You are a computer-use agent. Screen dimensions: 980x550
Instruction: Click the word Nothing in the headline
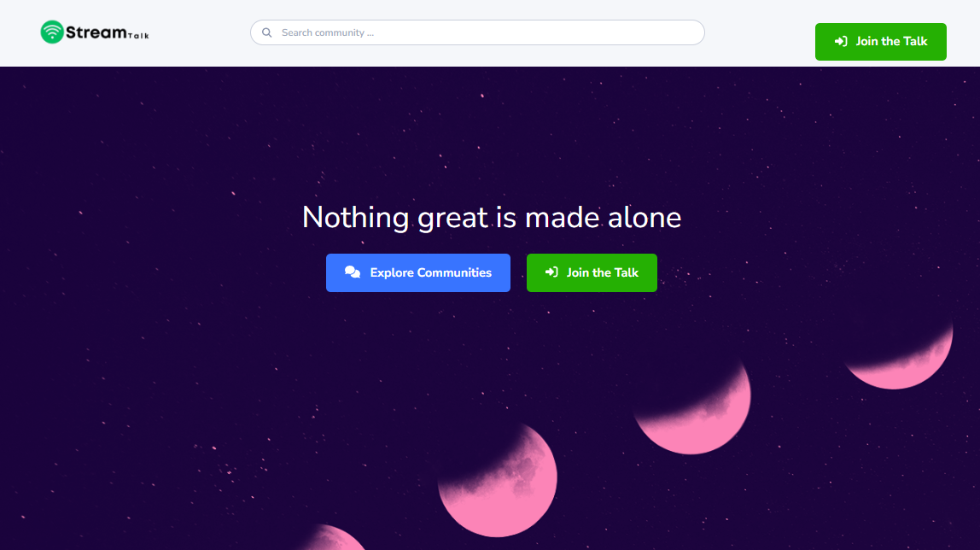[356, 218]
